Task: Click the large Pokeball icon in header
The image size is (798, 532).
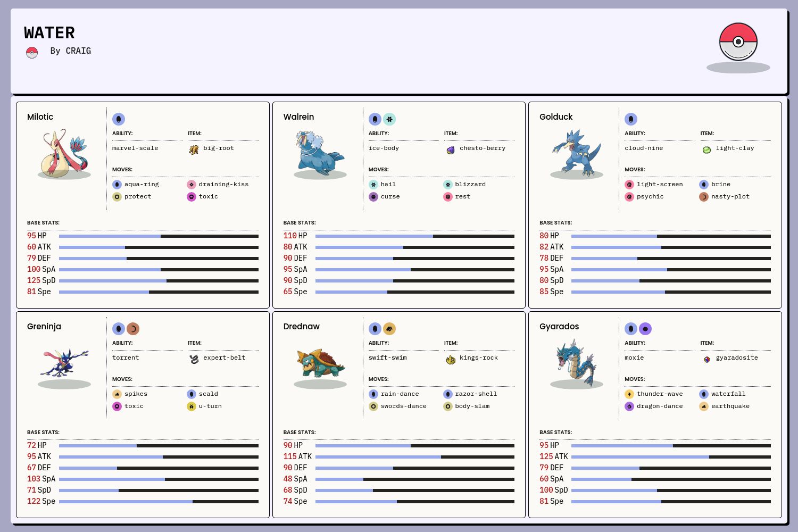Action: pos(738,42)
